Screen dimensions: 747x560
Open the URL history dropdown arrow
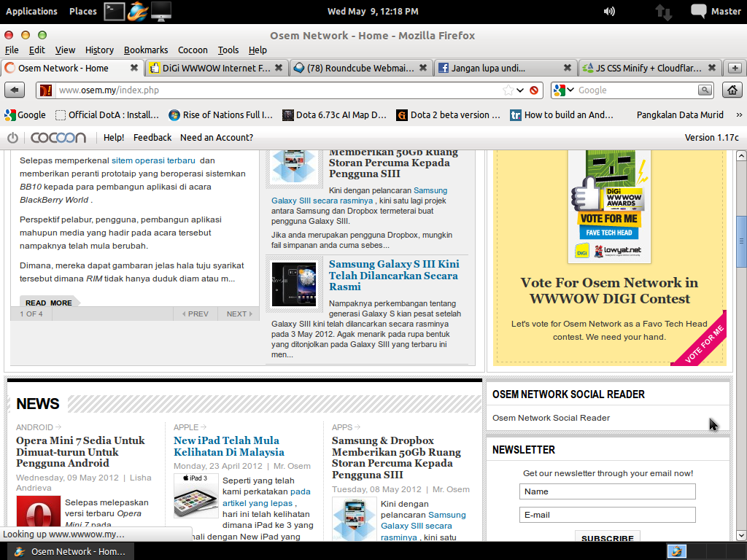[520, 90]
